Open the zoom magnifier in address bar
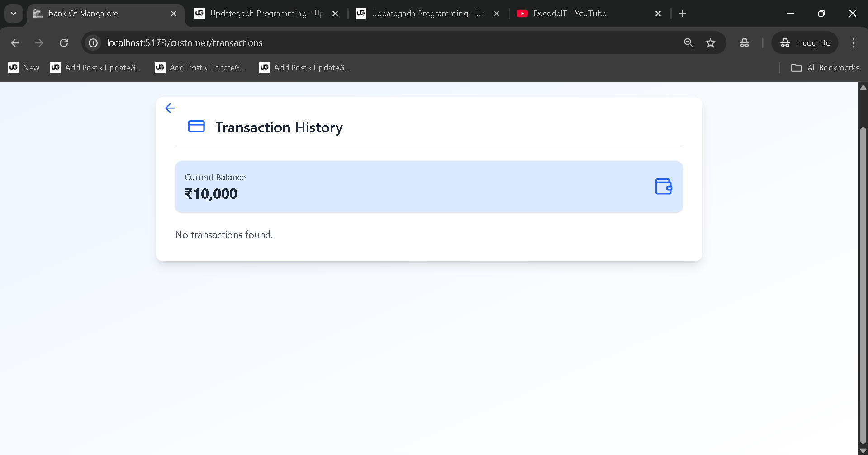This screenshot has height=455, width=868. [688, 43]
